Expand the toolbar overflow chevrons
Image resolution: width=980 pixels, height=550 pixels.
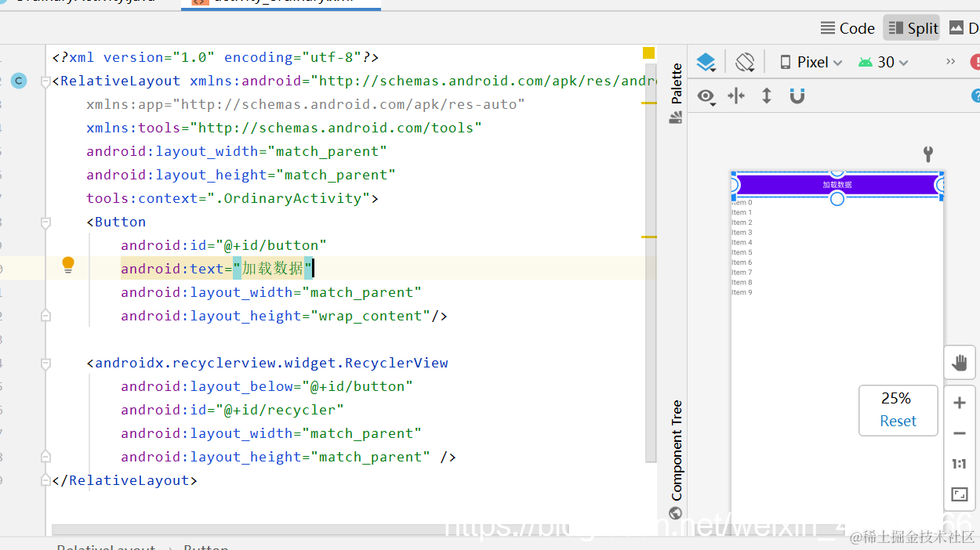[x=951, y=62]
